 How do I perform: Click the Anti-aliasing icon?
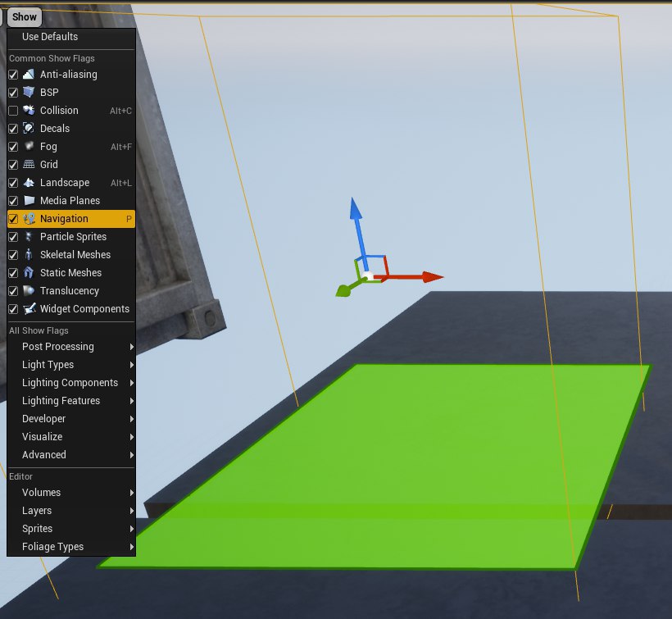pyautogui.click(x=29, y=75)
